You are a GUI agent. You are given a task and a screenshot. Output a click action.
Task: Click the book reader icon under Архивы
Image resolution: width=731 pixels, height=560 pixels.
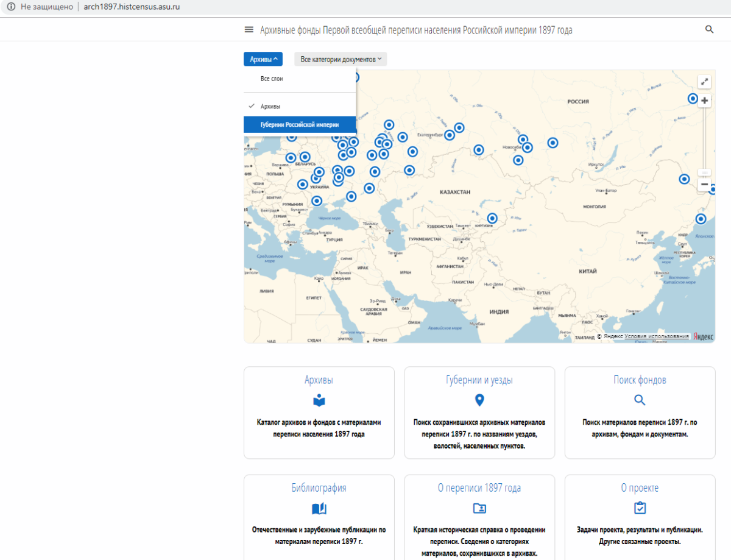coord(319,400)
